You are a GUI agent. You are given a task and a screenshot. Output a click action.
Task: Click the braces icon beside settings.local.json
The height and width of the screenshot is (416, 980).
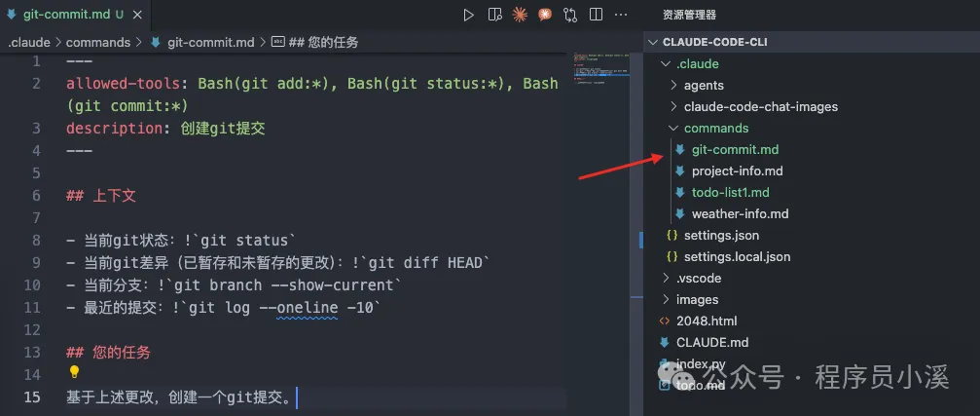(x=671, y=256)
